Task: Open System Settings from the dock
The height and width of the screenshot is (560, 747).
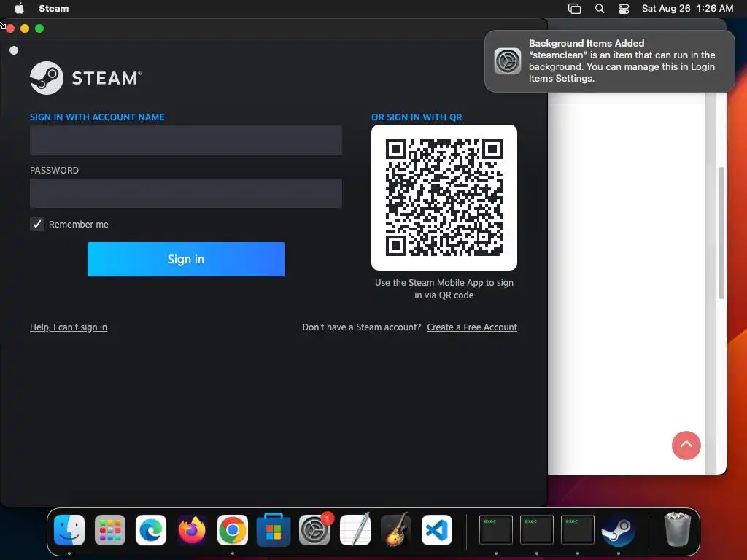Action: click(314, 529)
